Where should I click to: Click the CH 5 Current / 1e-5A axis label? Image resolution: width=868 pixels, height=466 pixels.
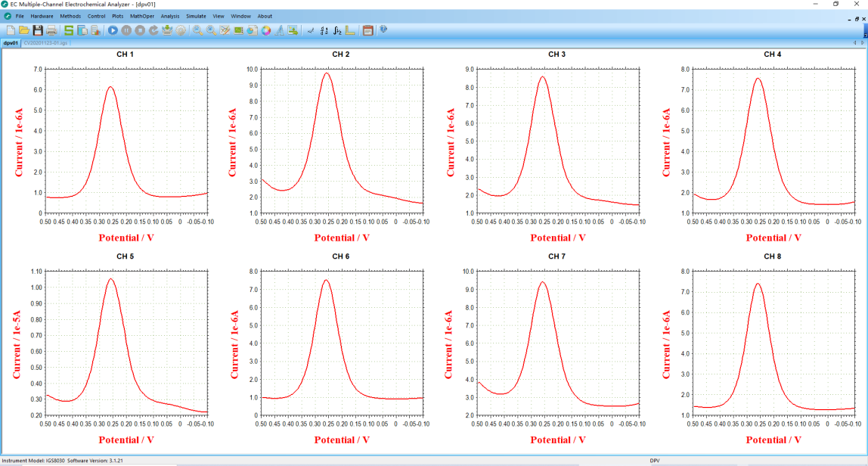click(x=17, y=345)
